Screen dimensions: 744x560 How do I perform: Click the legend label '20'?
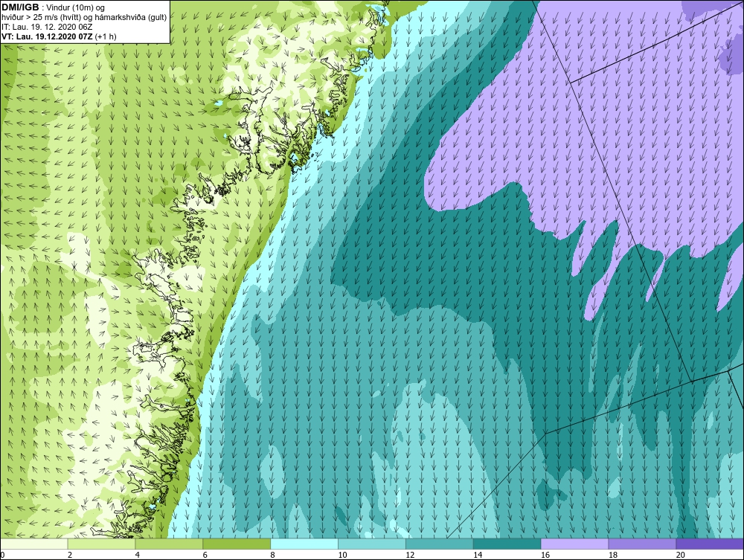point(681,555)
